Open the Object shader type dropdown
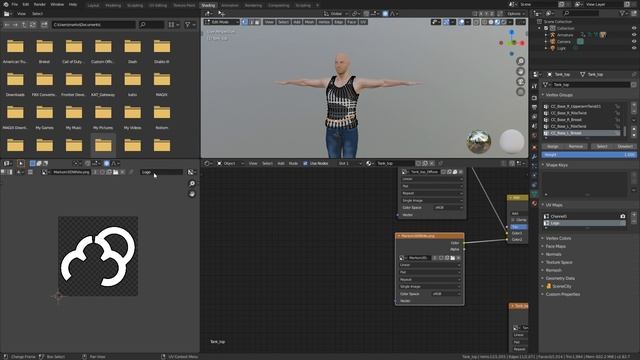This screenshot has height=360, width=640. (230, 163)
